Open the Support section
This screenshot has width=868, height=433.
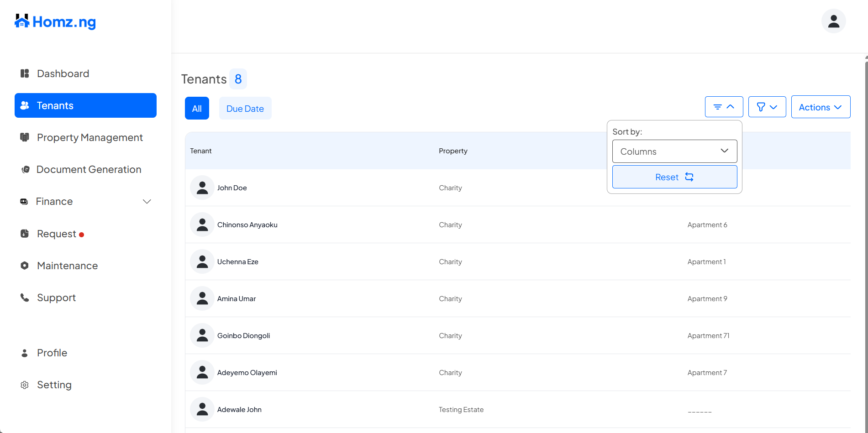(85, 297)
